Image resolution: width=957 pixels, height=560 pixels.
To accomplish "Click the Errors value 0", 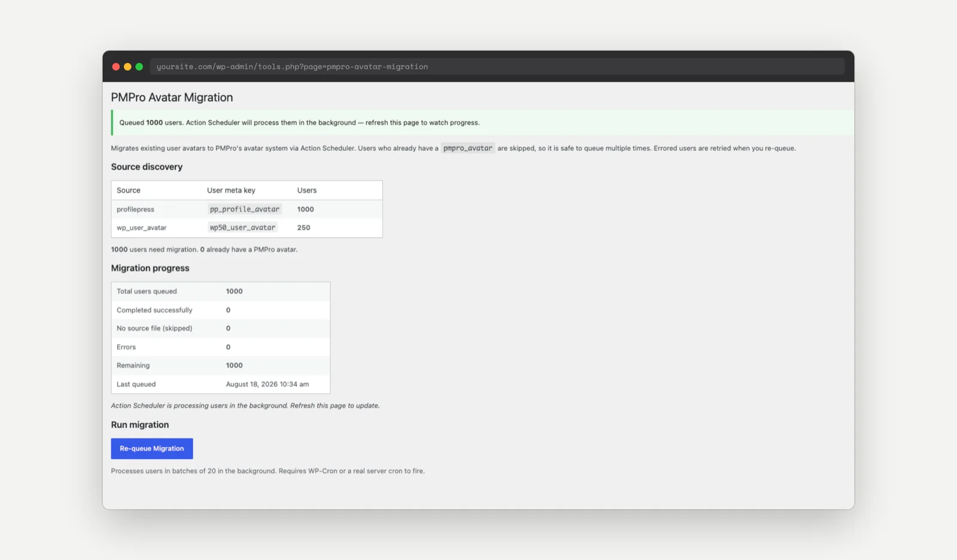I will point(228,347).
